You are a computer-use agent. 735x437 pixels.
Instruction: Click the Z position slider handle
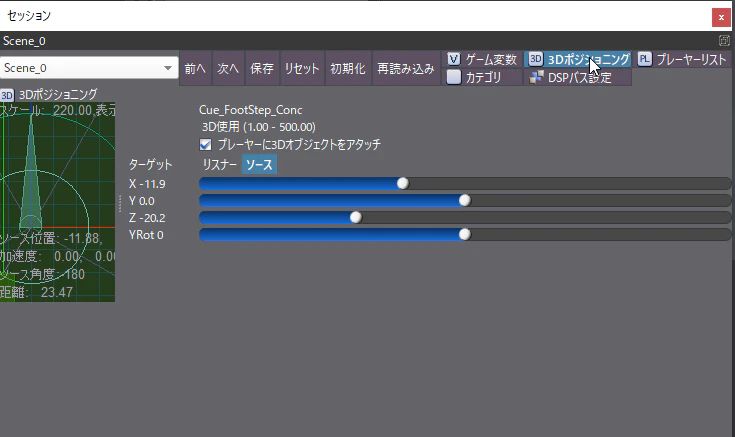point(356,218)
